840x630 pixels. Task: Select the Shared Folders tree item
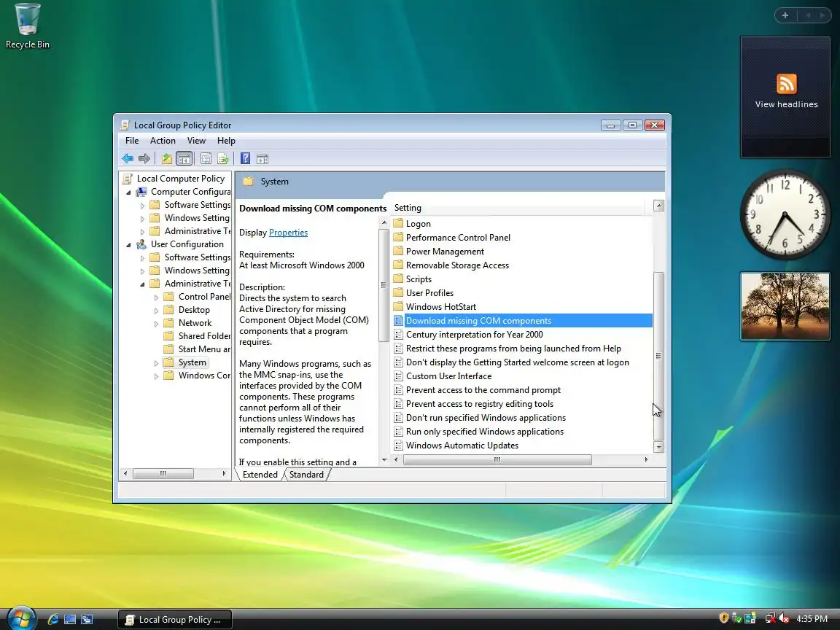click(x=204, y=336)
